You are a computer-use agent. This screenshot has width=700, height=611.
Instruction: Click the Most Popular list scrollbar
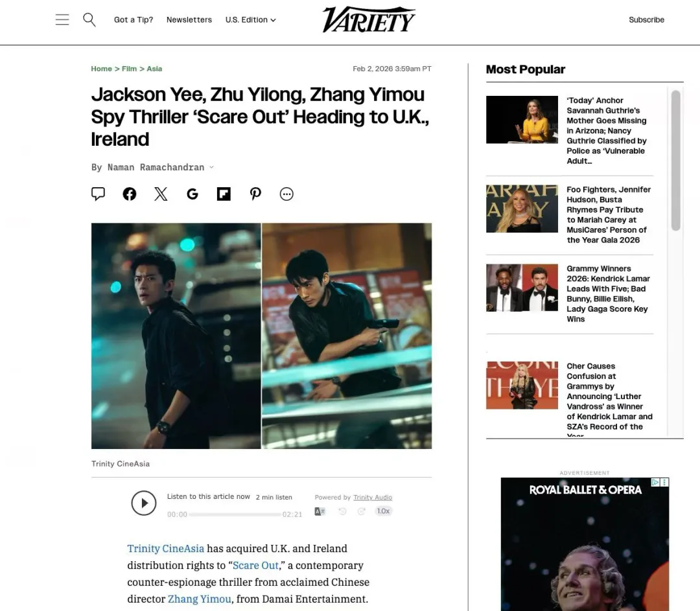(x=676, y=161)
